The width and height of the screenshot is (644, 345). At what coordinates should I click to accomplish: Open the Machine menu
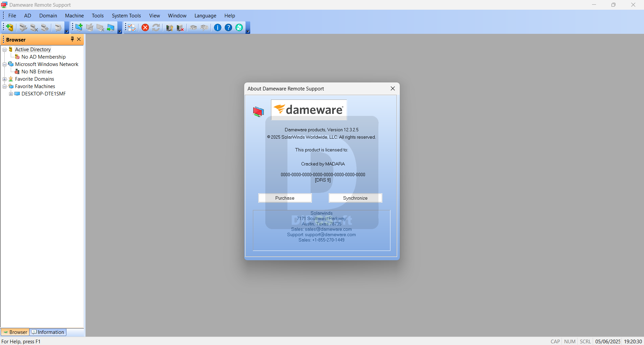click(74, 16)
